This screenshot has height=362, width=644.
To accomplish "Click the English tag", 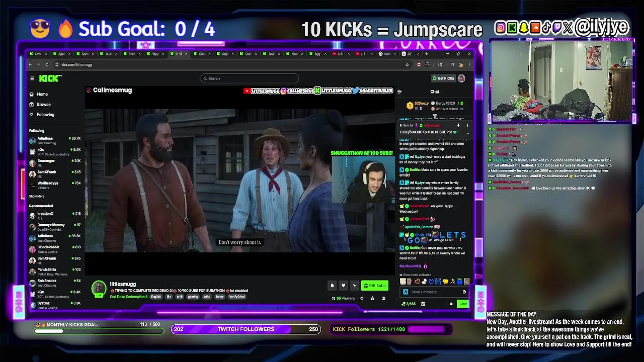I will pyautogui.click(x=156, y=297).
